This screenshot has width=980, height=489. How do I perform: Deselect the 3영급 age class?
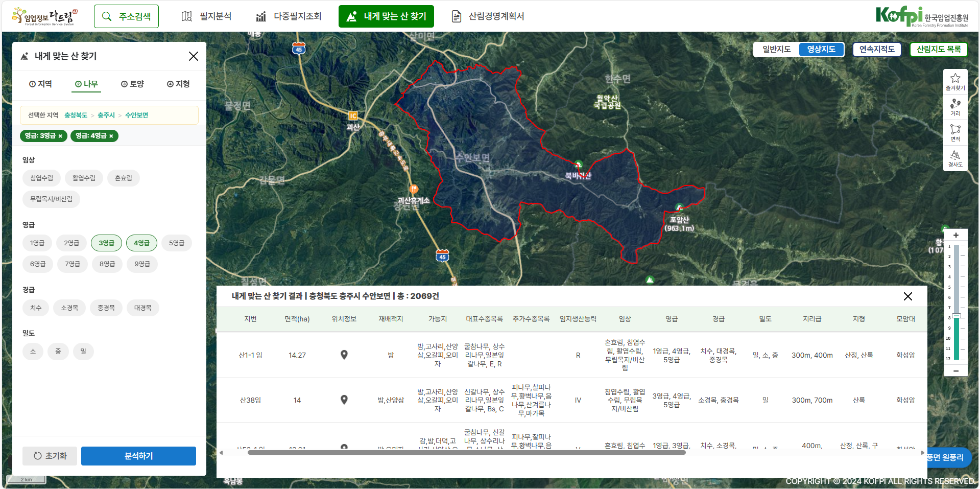pos(106,243)
